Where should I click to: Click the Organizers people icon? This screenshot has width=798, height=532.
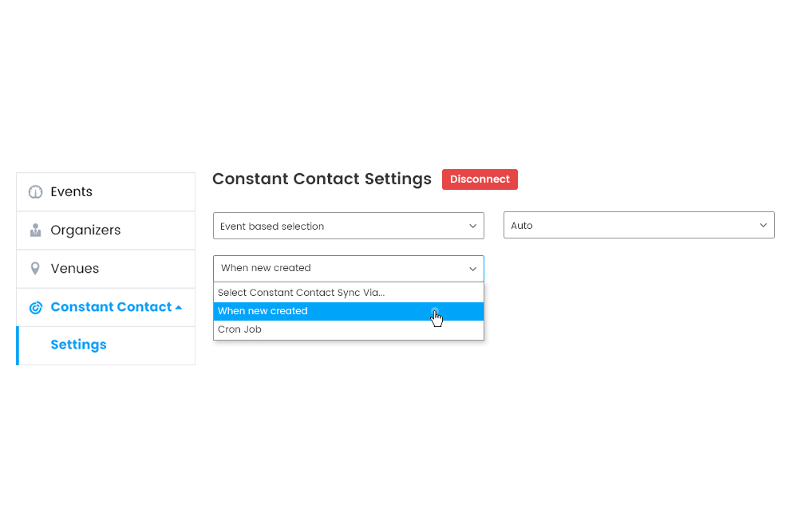pyautogui.click(x=35, y=230)
